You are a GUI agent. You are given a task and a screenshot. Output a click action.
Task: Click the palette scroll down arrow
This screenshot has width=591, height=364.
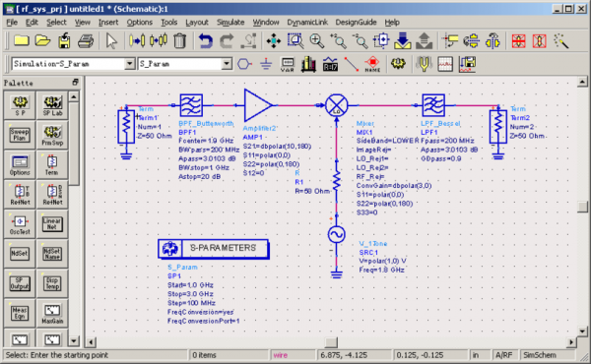[74, 341]
